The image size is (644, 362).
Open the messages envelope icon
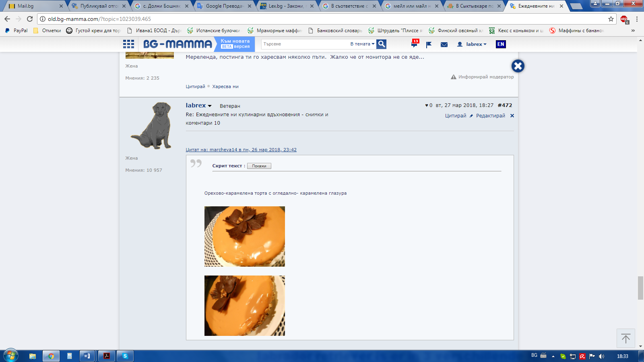[x=444, y=44]
